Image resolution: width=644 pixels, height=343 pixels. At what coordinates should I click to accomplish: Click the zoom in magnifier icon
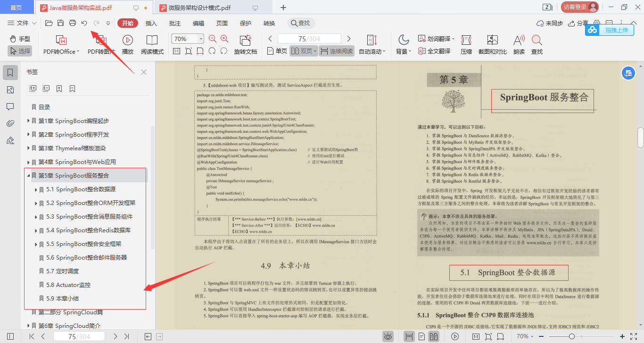pos(224,39)
